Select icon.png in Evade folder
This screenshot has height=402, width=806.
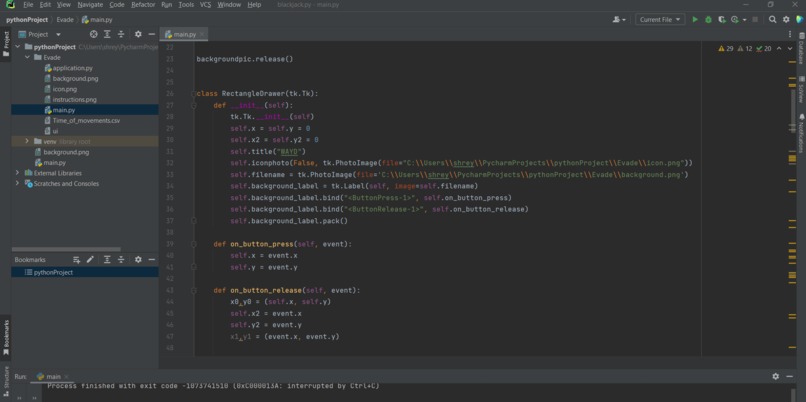pos(64,89)
